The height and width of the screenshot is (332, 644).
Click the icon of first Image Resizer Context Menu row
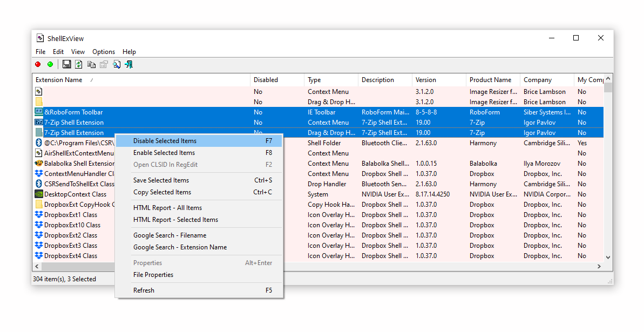[x=39, y=91]
